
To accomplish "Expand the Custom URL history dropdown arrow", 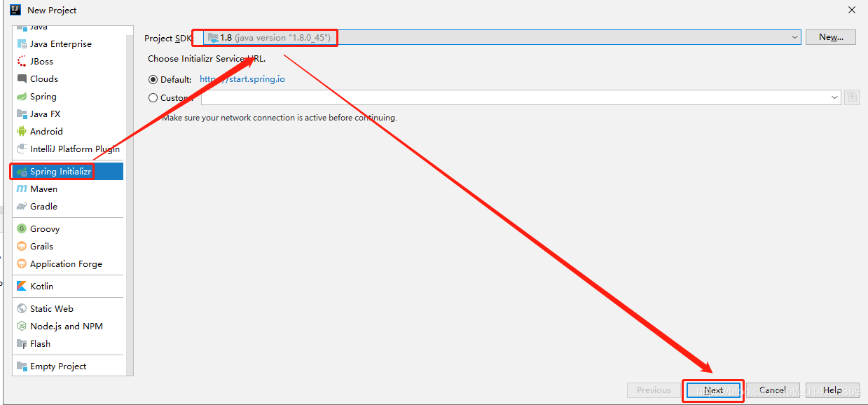I will pyautogui.click(x=834, y=97).
